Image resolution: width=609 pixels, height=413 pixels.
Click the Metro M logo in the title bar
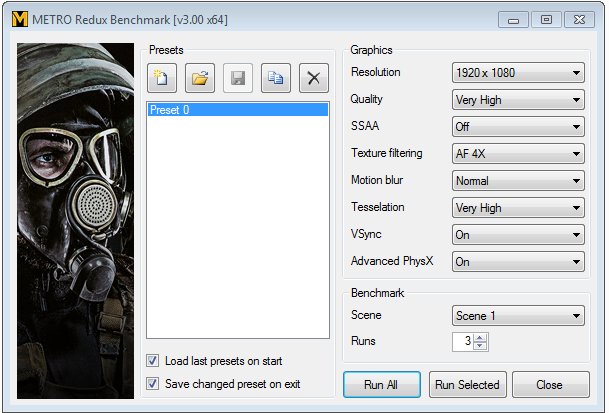20,19
